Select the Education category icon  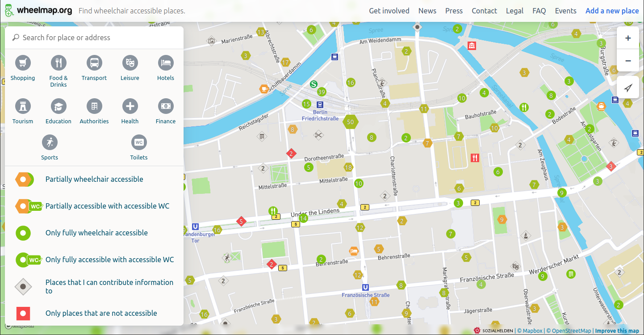[x=59, y=106]
